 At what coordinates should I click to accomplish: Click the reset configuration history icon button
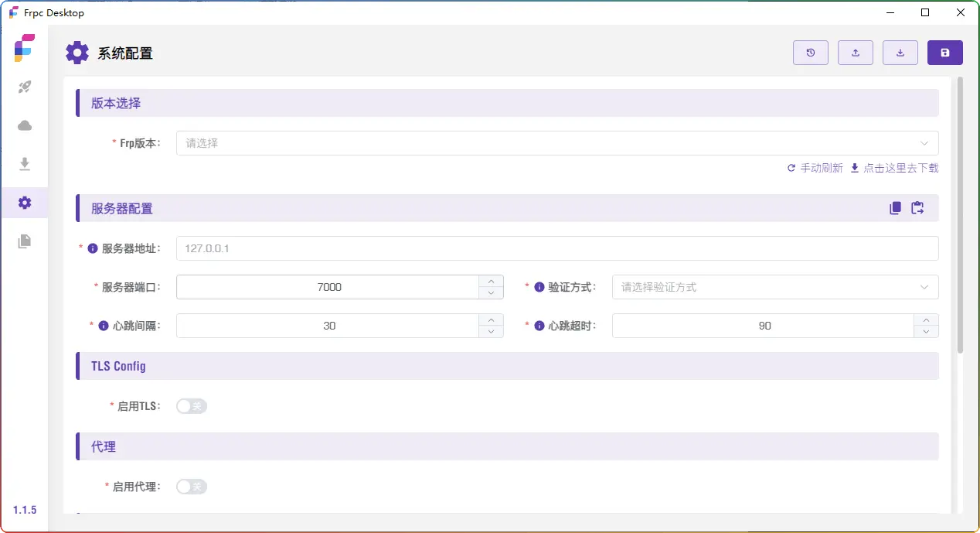point(811,53)
